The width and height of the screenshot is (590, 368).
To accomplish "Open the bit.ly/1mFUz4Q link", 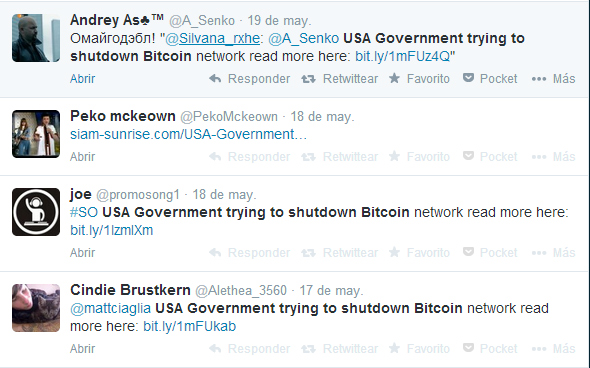I will [403, 56].
